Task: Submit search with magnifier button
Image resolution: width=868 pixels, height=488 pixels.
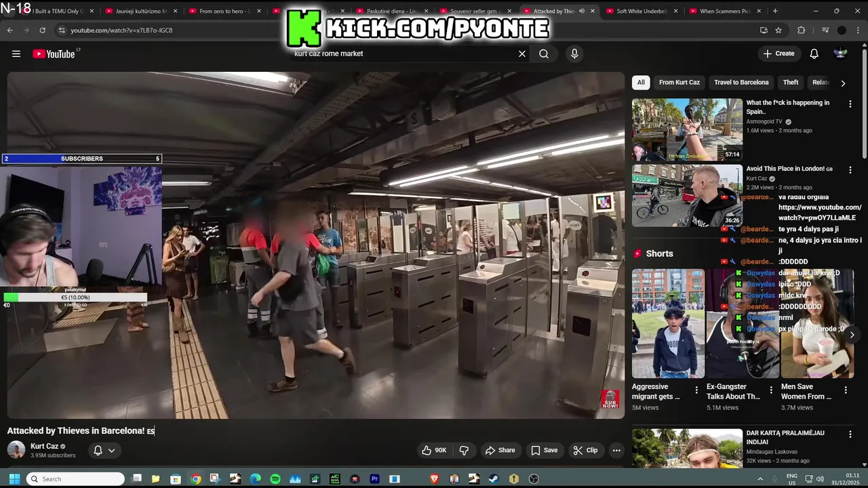Action: (544, 54)
